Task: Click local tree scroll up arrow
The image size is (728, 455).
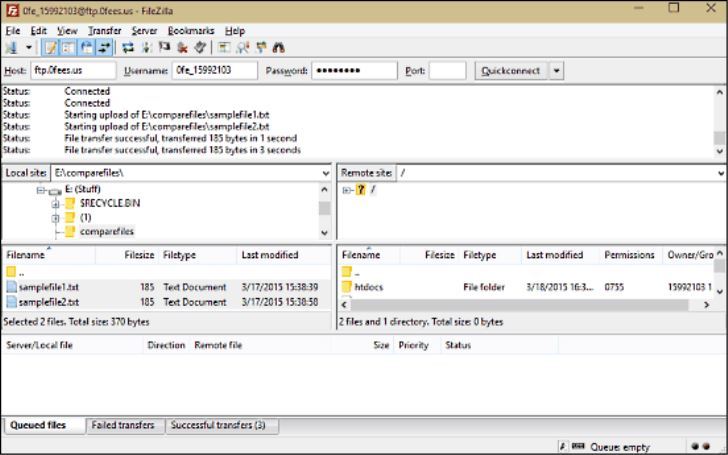Action: [x=325, y=189]
